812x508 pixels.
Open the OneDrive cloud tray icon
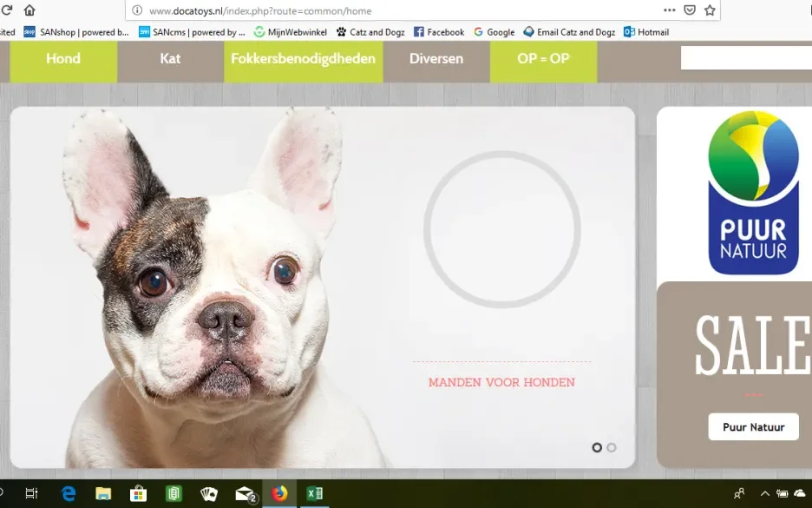[801, 493]
